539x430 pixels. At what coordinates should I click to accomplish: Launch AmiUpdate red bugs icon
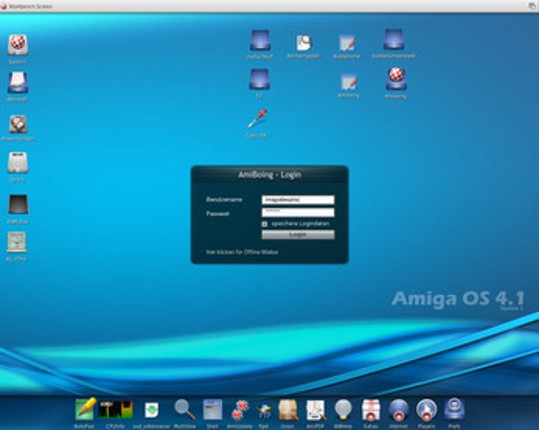pos(240,410)
